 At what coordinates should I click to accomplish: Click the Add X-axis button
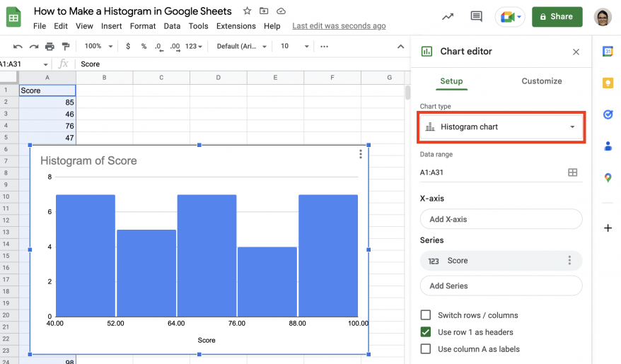click(x=501, y=219)
